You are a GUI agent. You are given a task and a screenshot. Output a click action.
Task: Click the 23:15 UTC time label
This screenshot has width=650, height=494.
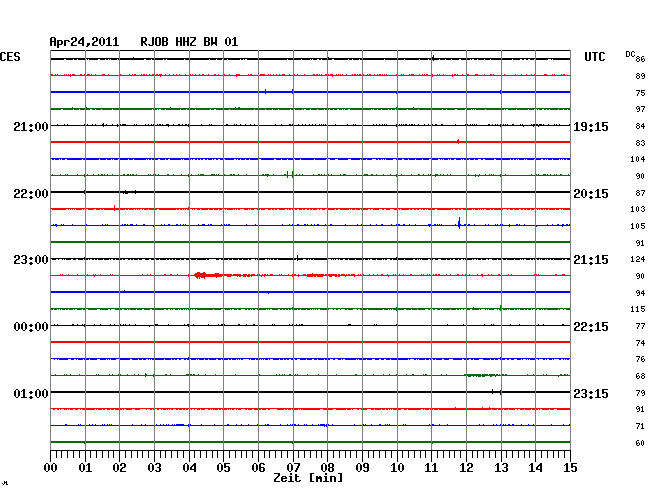[591, 393]
